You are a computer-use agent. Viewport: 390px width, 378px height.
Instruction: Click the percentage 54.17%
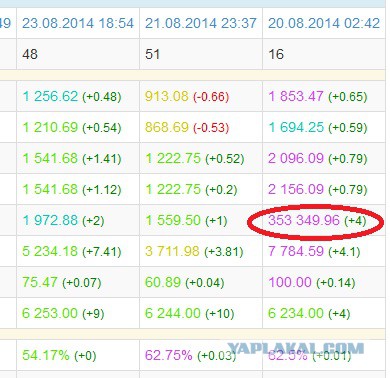point(46,355)
